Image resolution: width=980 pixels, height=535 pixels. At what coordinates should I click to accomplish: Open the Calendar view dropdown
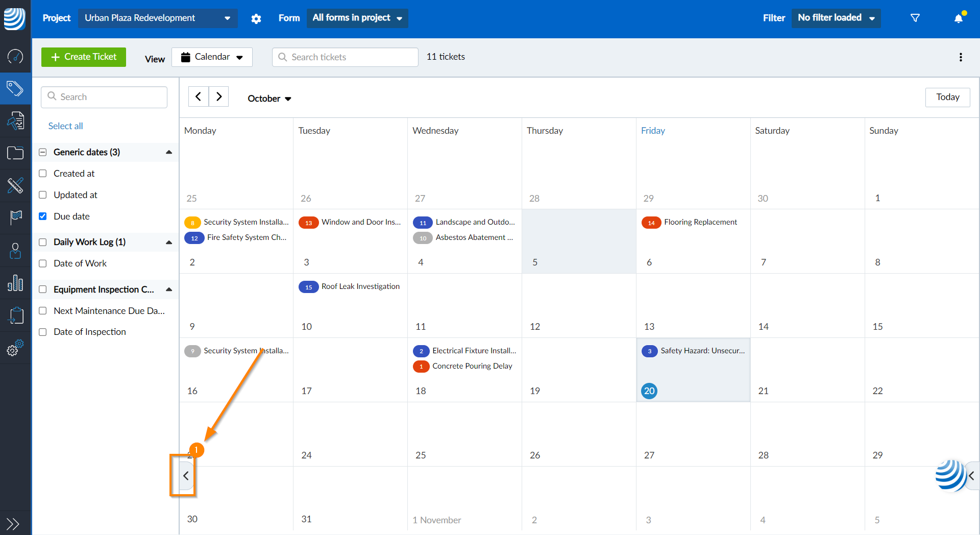[x=212, y=57]
